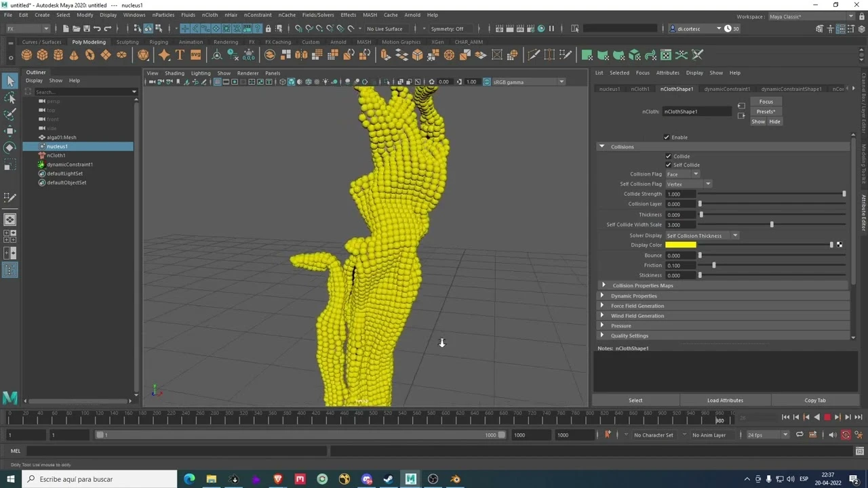Click the Quad Draw shelf icon
The image size is (868, 488).
pos(566,55)
